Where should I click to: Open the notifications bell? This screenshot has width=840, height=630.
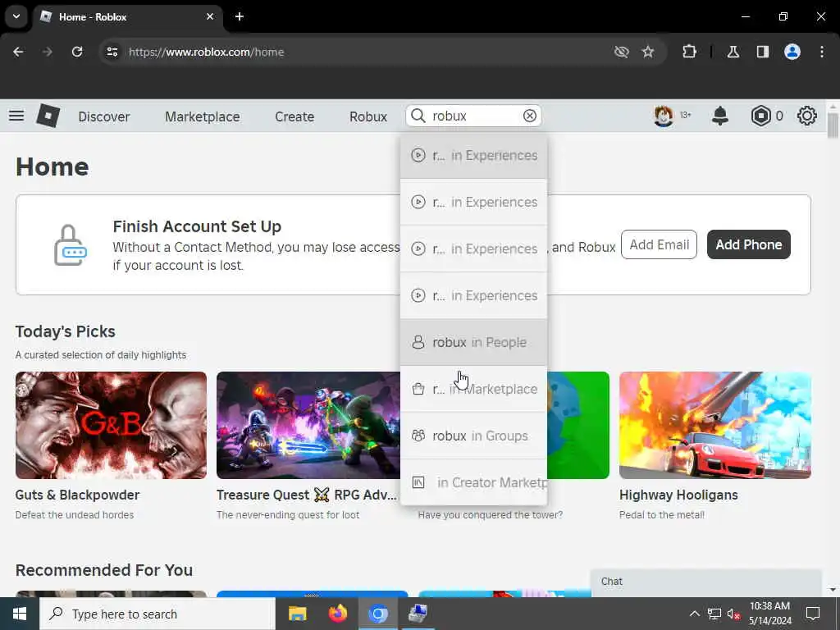pos(720,116)
